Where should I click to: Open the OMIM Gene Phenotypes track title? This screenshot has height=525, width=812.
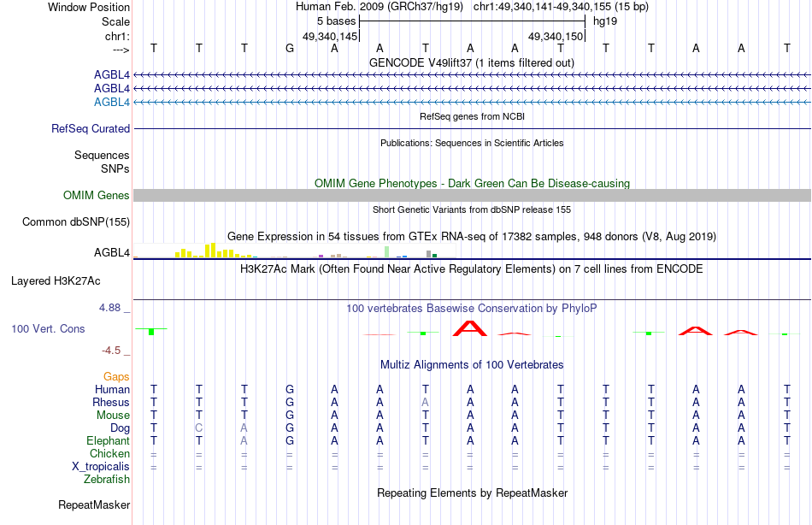[472, 184]
